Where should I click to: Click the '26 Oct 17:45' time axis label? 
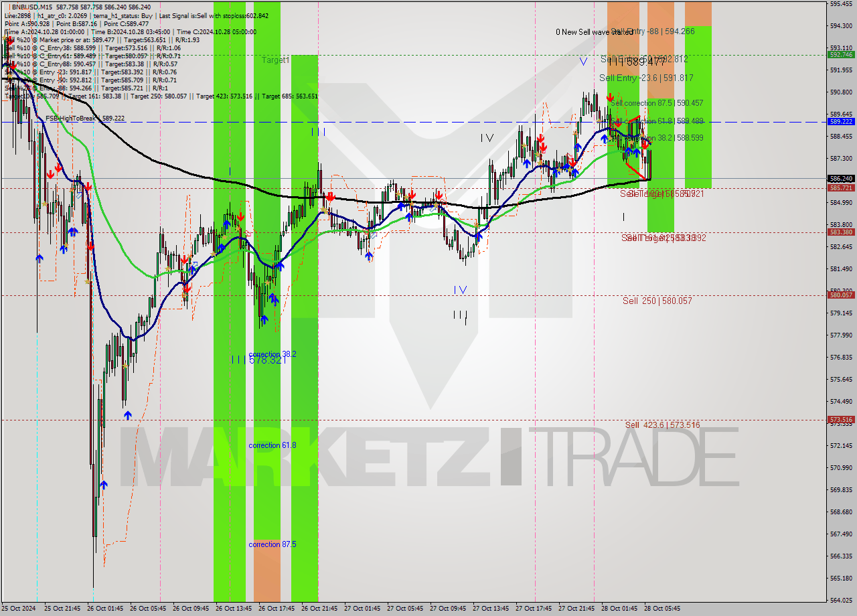277,609
